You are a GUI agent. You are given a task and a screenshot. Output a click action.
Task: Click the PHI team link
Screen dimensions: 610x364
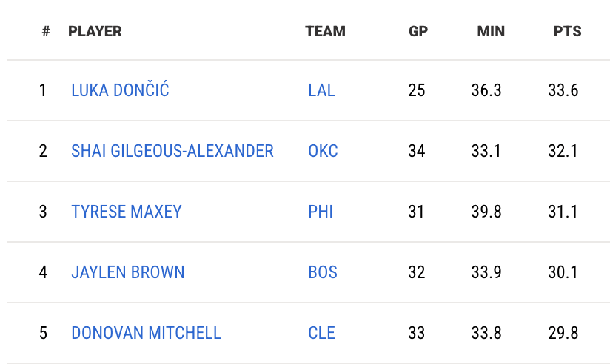click(321, 212)
